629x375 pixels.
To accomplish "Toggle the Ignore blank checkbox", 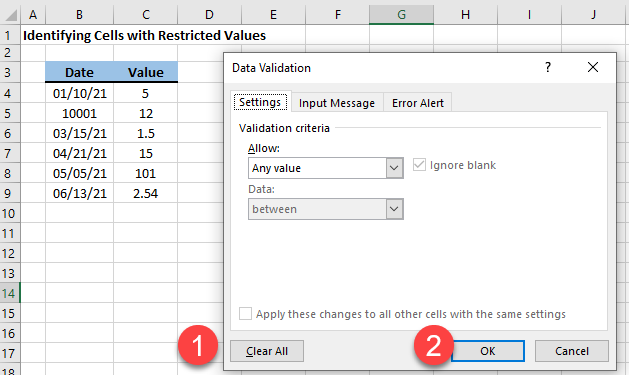I will click(x=419, y=165).
